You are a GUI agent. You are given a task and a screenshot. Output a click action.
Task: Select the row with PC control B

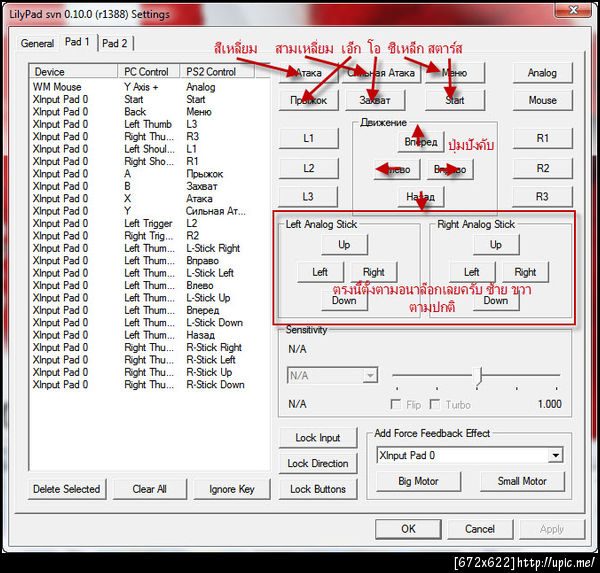(149, 186)
